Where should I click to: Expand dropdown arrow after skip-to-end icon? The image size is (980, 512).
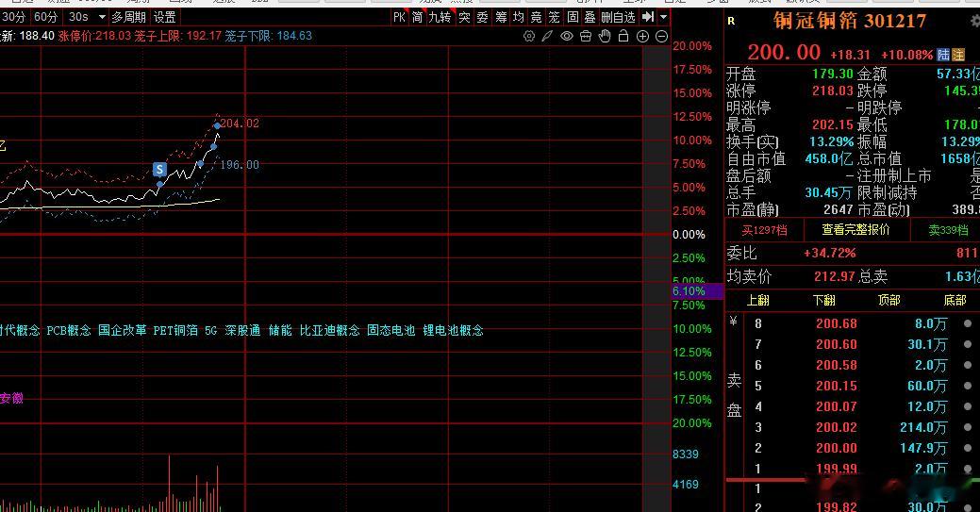point(664,17)
